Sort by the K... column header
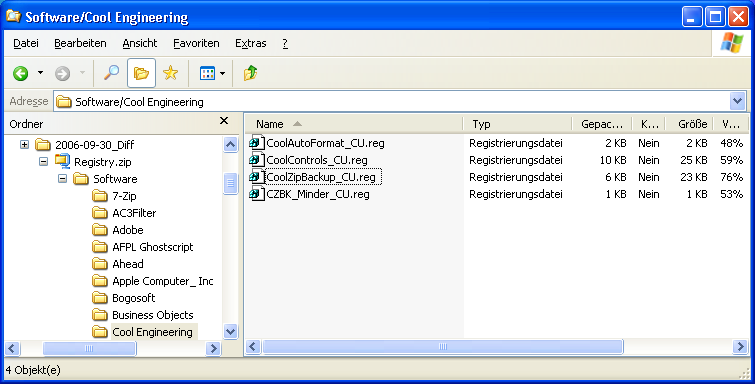Viewport: 755px width, 384px height. (x=648, y=124)
